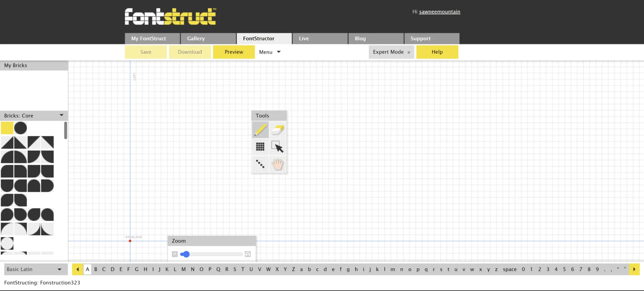This screenshot has width=644, height=291.
Task: Select lowercase g in the character bar
Action: click(348, 269)
